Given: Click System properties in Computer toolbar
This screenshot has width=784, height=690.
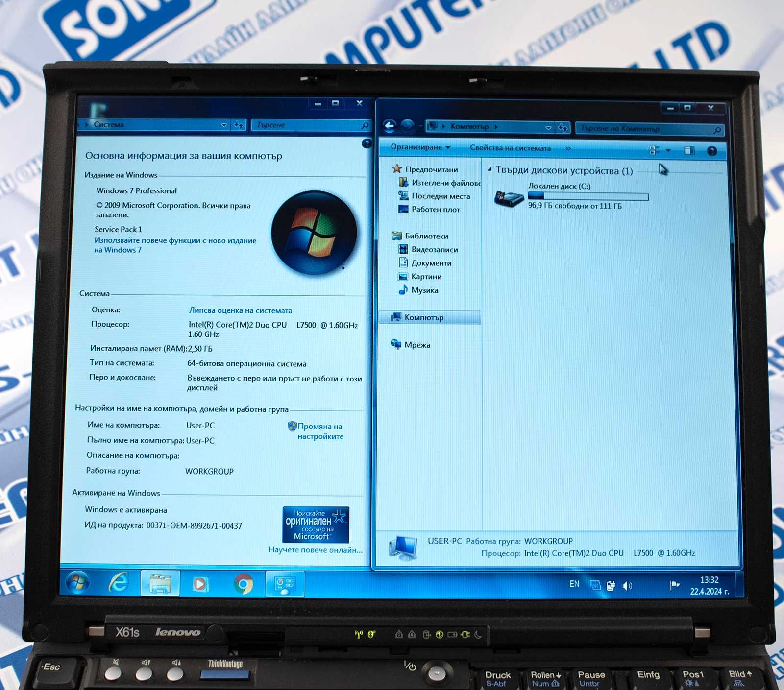Looking at the screenshot, I should (x=510, y=148).
